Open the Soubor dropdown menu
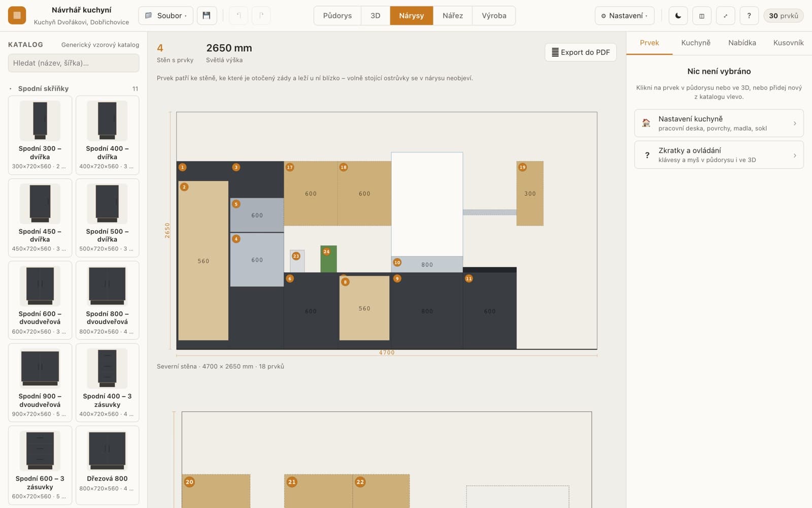This screenshot has width=812, height=508. coord(165,15)
